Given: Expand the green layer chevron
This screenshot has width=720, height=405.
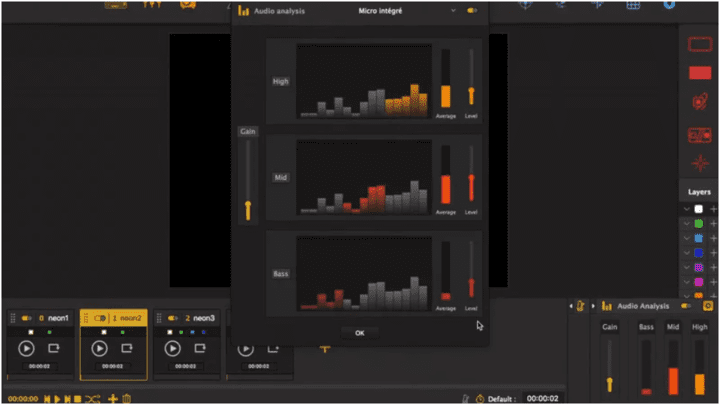Looking at the screenshot, I should (x=686, y=224).
